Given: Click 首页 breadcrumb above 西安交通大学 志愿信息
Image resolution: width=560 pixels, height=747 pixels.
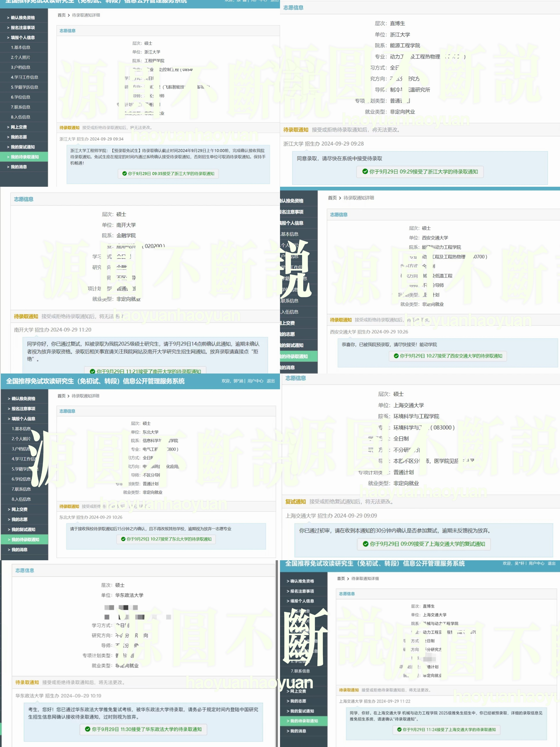Looking at the screenshot, I should [332, 198].
